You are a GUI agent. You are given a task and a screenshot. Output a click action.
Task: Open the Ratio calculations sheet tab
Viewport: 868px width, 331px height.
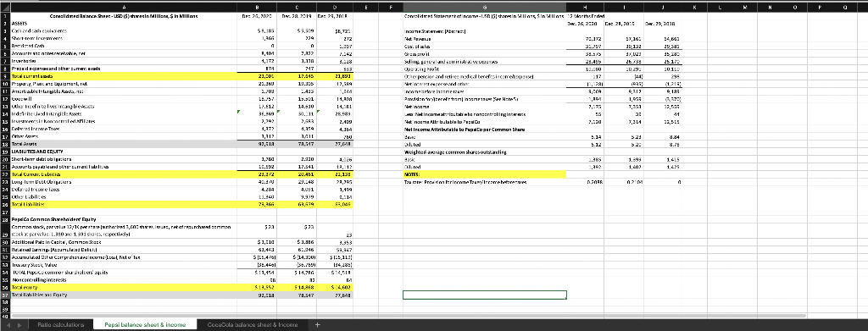(60, 325)
